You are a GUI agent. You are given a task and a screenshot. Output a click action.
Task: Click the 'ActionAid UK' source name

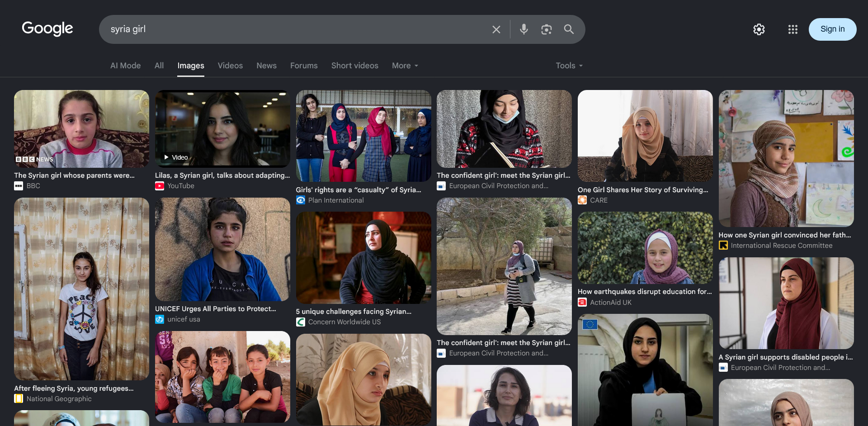point(611,303)
